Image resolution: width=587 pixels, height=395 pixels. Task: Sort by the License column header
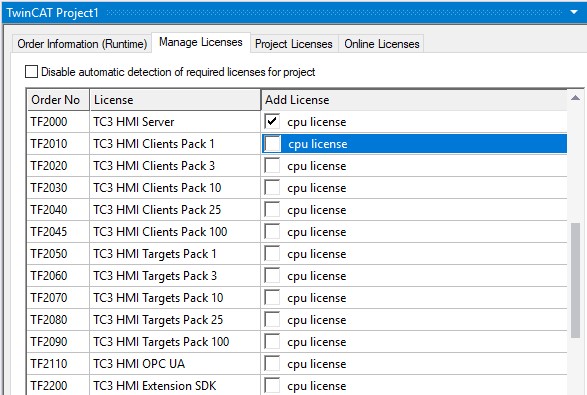(175, 100)
